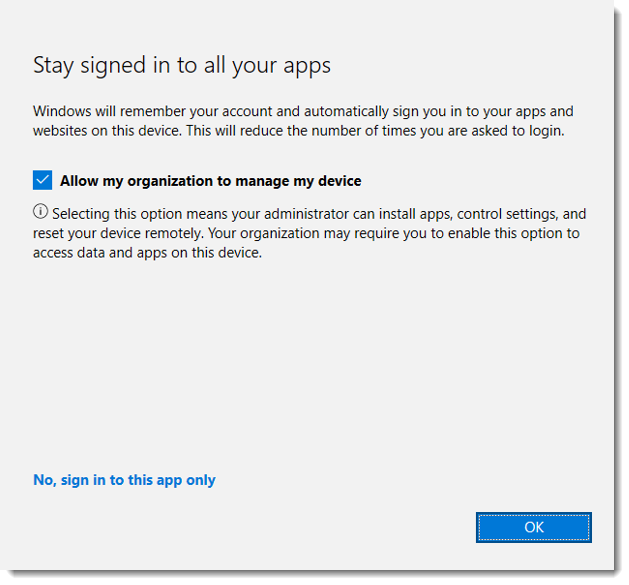Click the heading Stay signed in to all your apps

182,66
